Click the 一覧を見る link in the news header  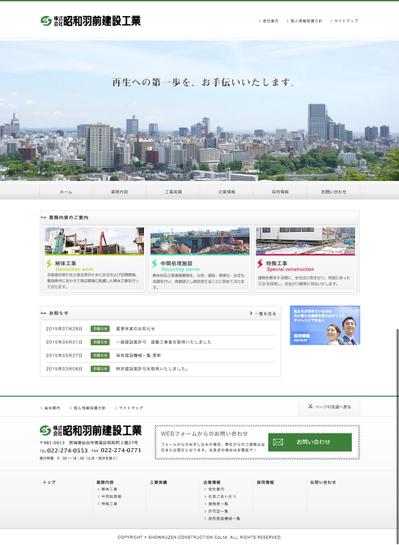tap(265, 313)
